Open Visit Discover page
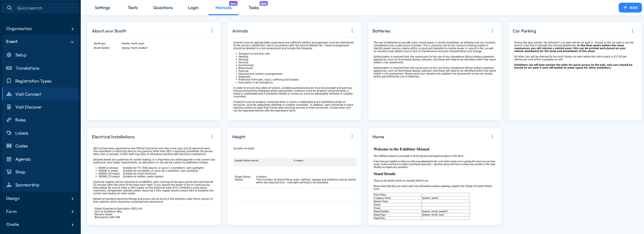Viewport: 644px width, 234px height. (x=40, y=107)
